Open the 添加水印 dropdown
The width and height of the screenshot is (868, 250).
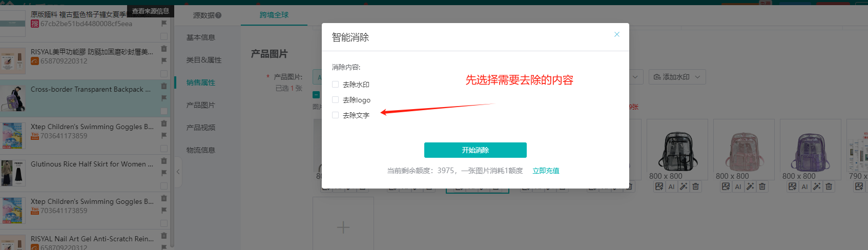point(677,77)
